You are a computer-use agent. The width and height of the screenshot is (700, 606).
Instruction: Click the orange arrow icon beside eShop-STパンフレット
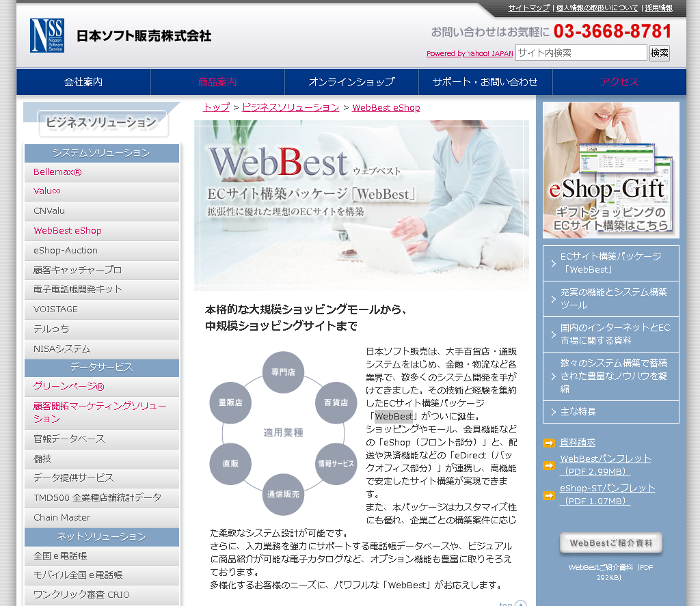[548, 494]
